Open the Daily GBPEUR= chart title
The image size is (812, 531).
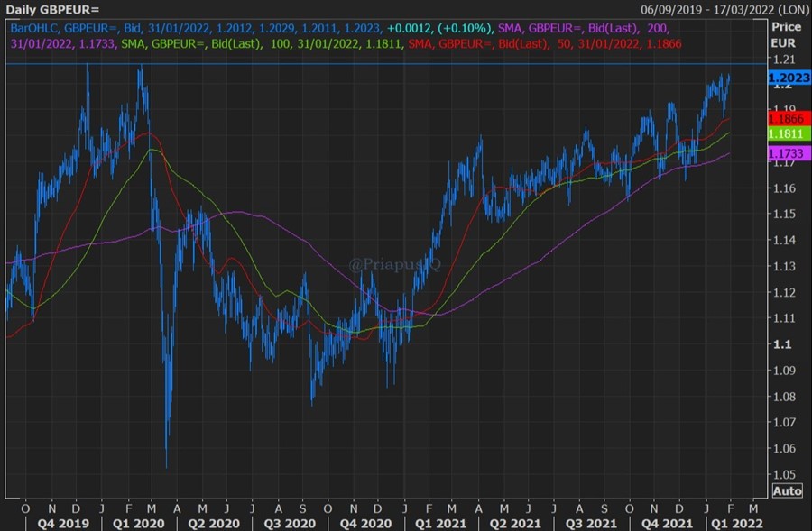pos(50,7)
